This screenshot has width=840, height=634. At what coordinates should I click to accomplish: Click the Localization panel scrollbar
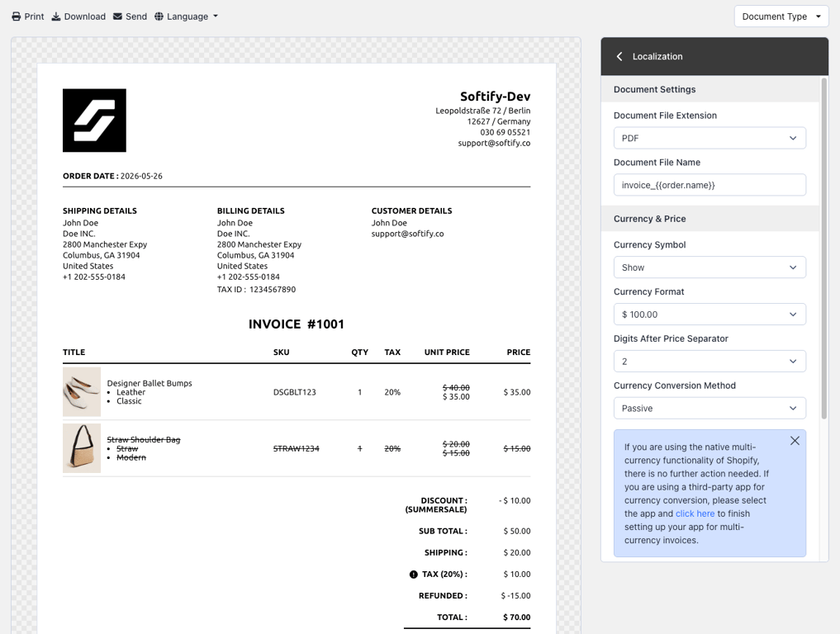click(x=824, y=248)
